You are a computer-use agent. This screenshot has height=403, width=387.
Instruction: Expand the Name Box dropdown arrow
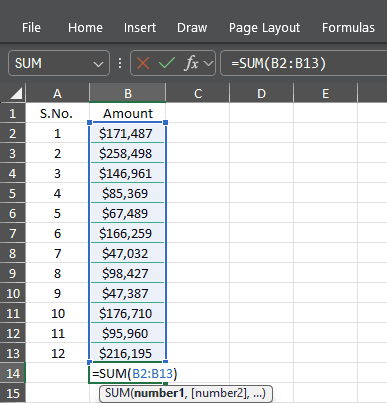coord(98,64)
